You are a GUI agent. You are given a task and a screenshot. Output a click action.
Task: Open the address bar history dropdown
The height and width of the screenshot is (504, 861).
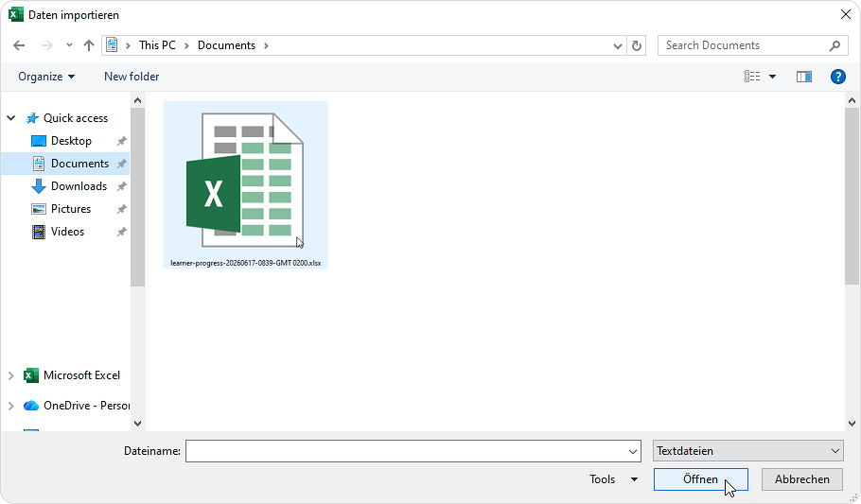click(617, 46)
